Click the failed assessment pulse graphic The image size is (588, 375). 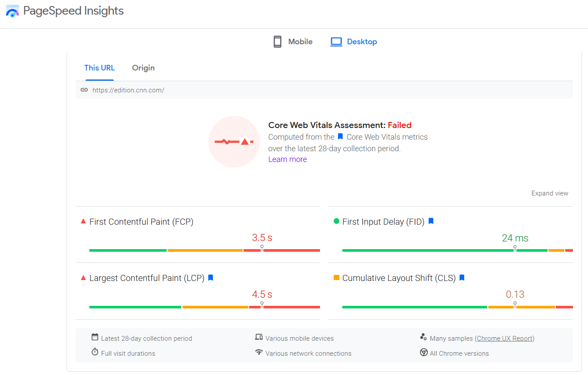point(234,142)
